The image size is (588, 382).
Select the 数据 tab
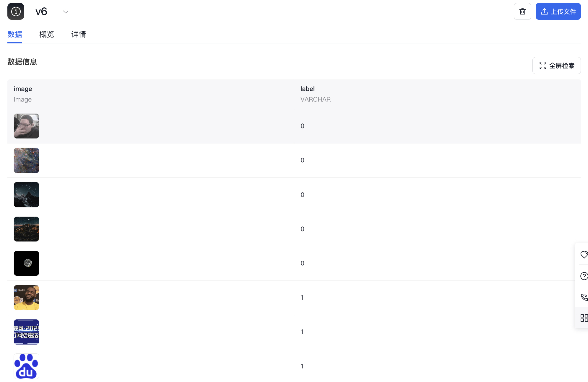click(15, 34)
